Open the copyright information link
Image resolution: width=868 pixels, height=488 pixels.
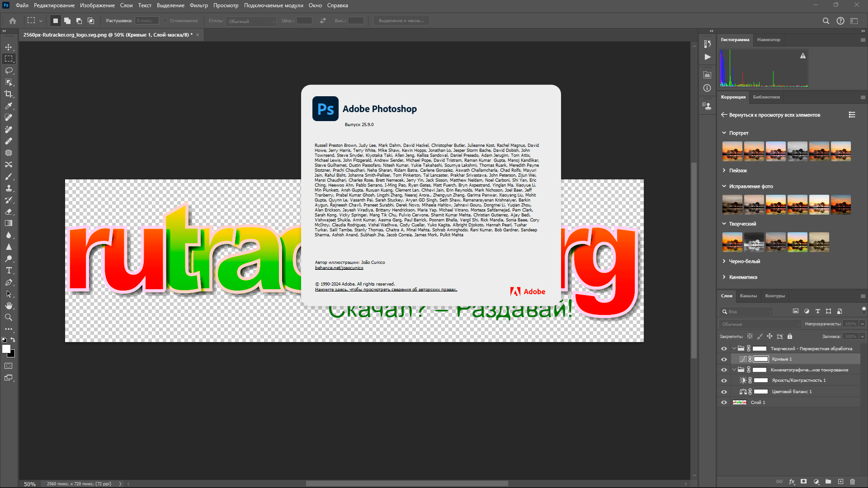[386, 290]
